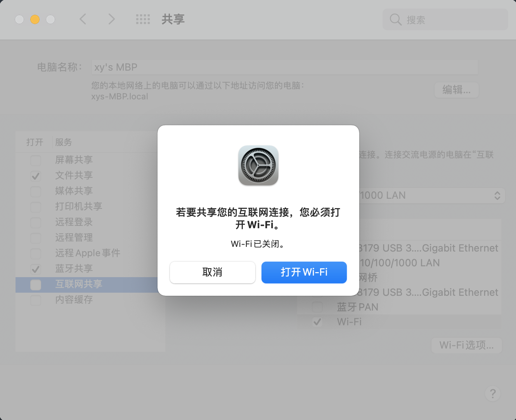Select 蓝牙共享 service row text
516x420 pixels.
click(x=74, y=268)
